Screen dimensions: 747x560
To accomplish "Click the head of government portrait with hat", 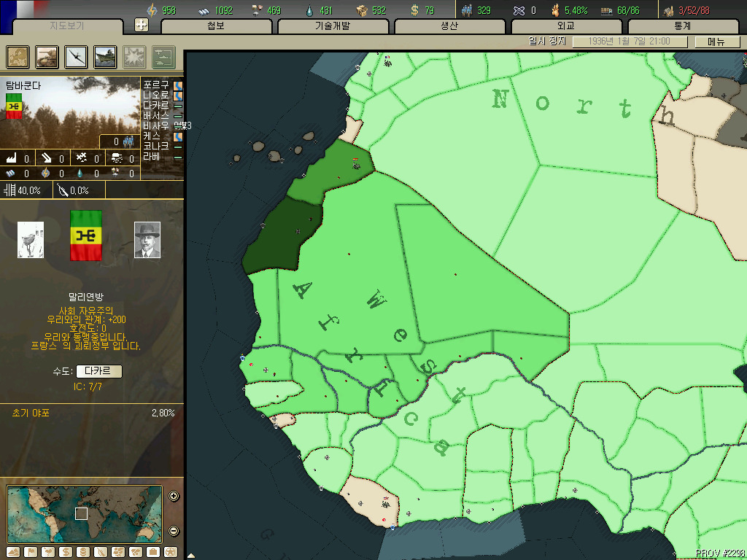I will 147,239.
